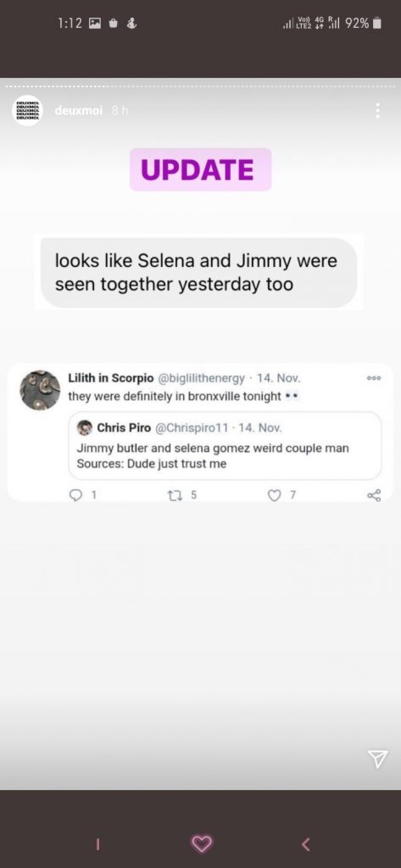Tap the recent apps navigation icon
This screenshot has width=401, height=868.
pyautogui.click(x=97, y=843)
